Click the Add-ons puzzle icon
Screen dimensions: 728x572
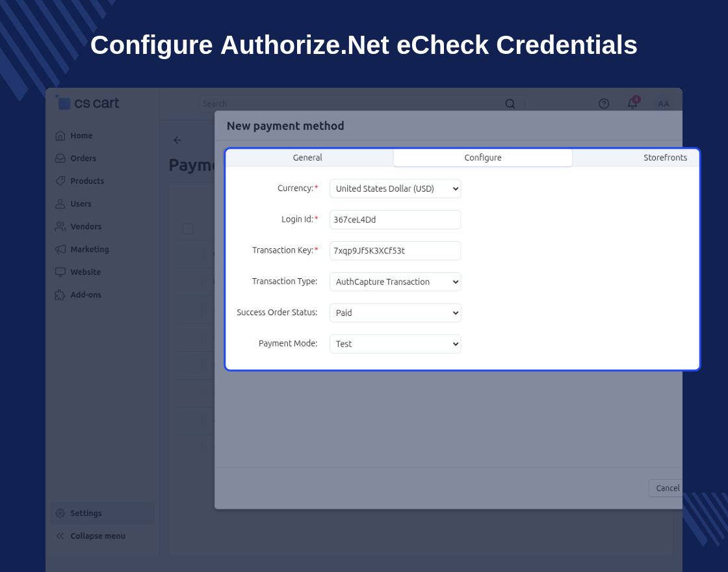point(60,295)
